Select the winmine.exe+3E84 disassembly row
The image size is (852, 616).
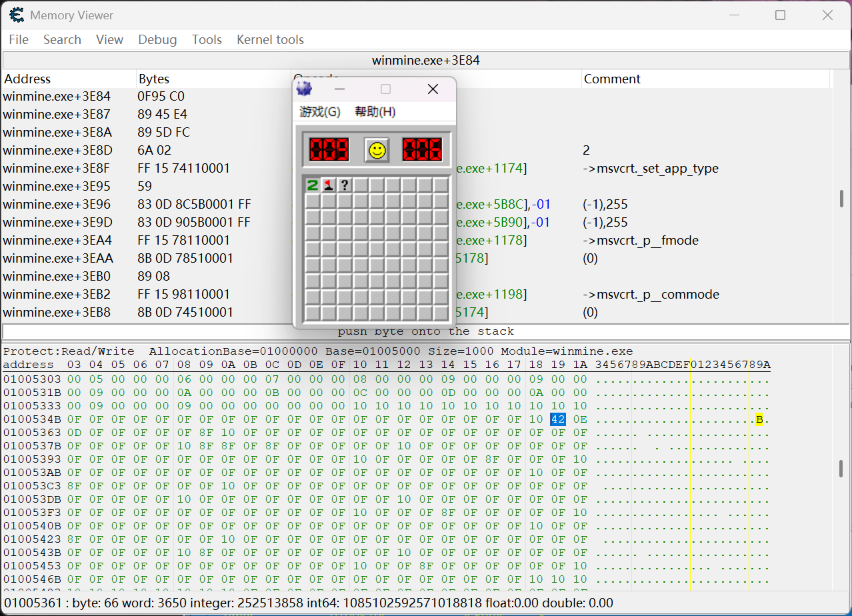click(x=417, y=96)
